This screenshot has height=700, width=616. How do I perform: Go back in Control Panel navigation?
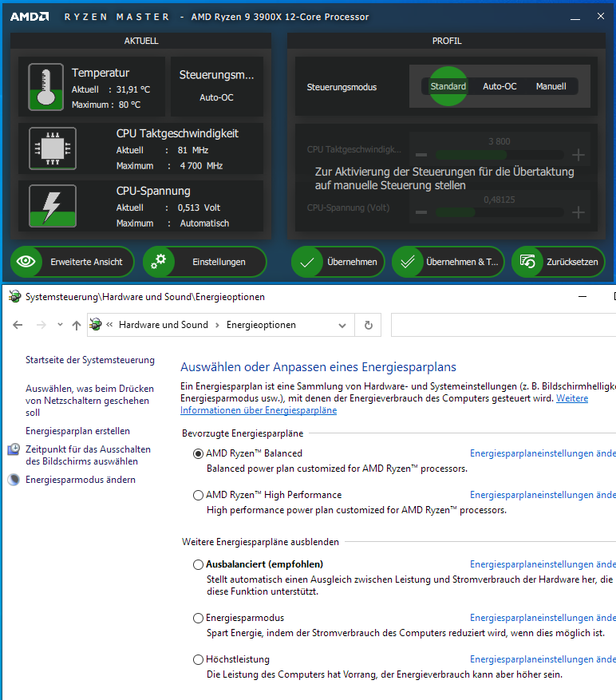click(18, 325)
